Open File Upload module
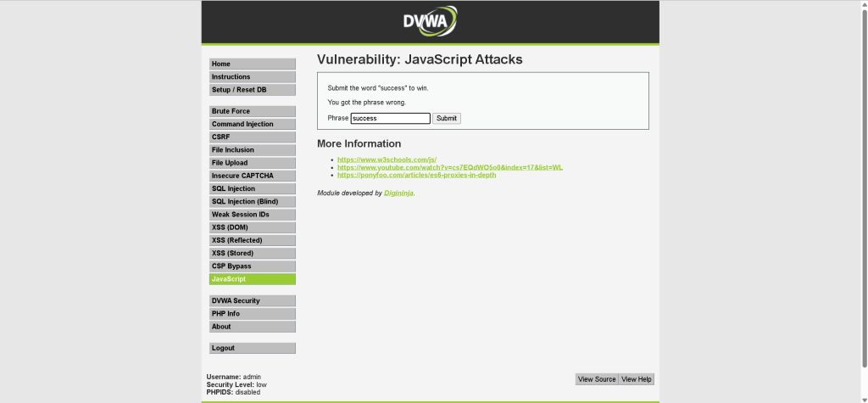Viewport: 868px width, 403px height. point(253,163)
